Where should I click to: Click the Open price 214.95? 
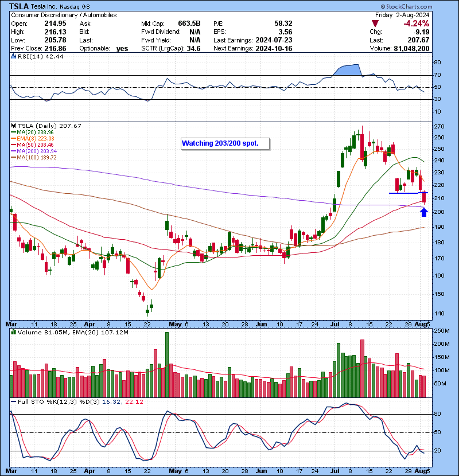point(55,24)
